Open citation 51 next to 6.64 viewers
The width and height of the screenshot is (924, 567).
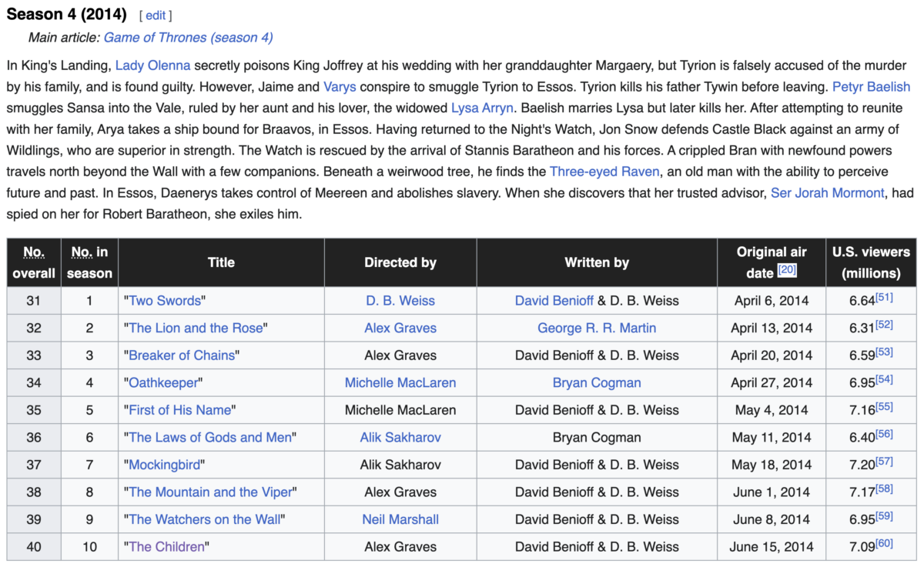[x=884, y=297]
